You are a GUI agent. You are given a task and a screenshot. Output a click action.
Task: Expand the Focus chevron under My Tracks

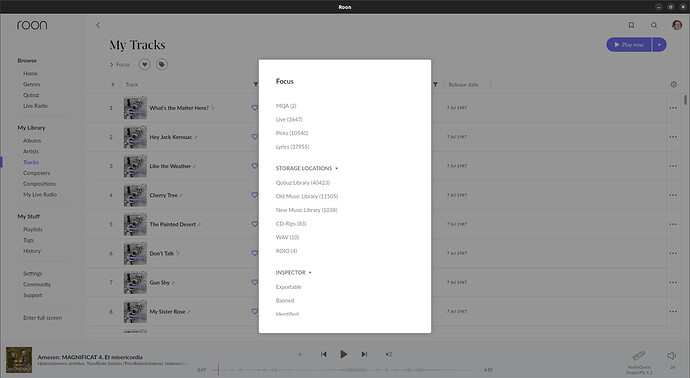[x=112, y=65]
